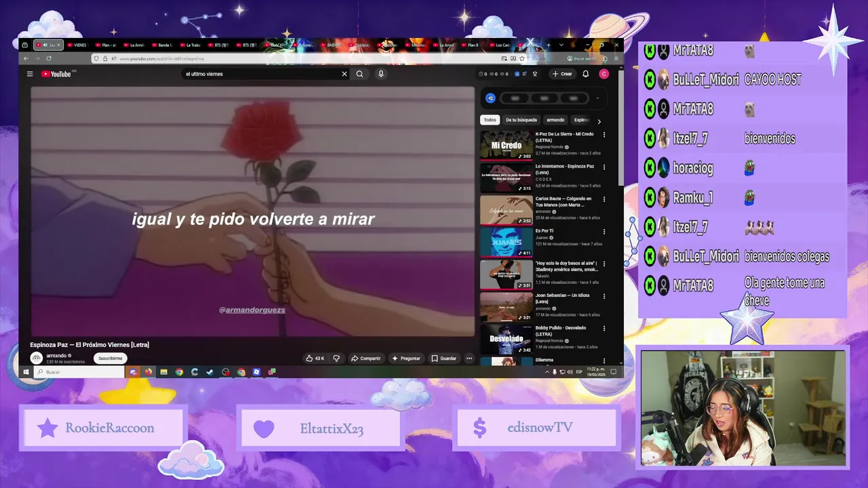
Task: Open the browser tab list dropdown
Action: (x=561, y=45)
